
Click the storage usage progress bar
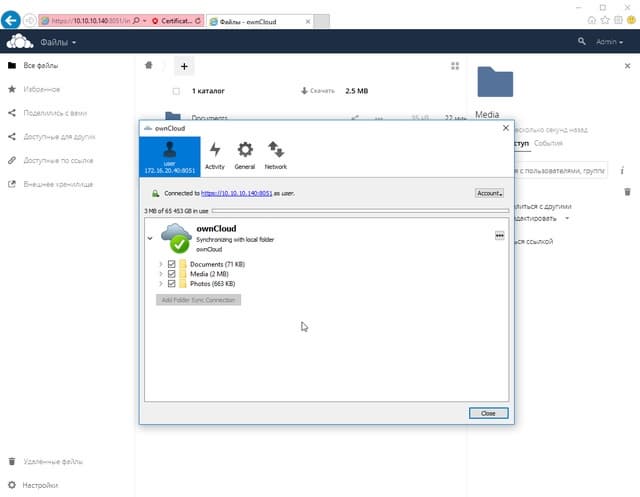point(360,211)
